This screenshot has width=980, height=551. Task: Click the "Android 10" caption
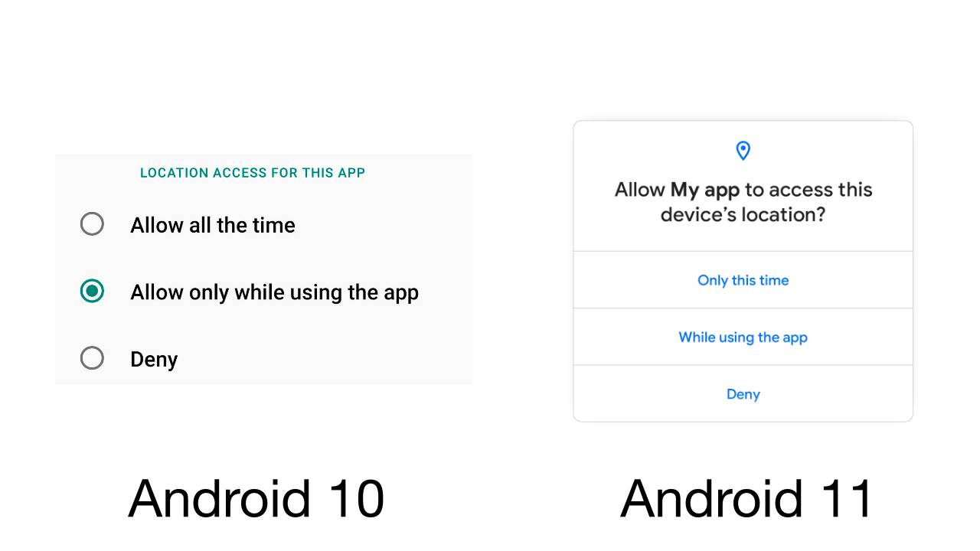[x=256, y=498]
